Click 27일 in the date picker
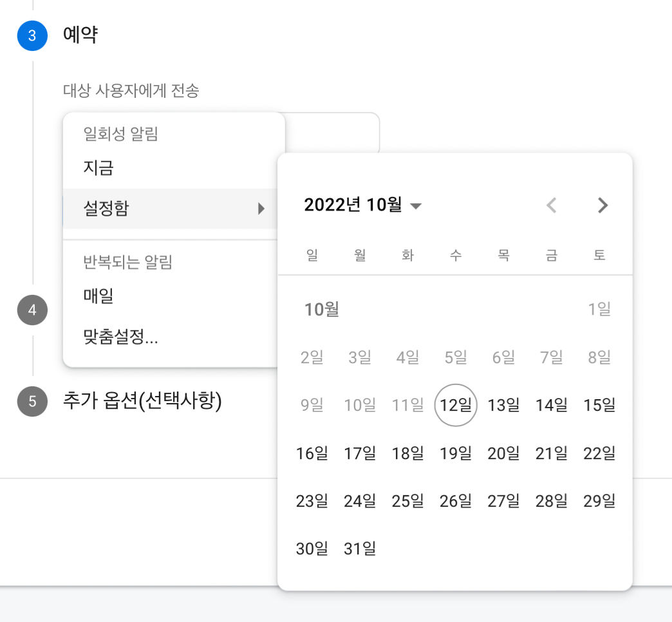Screen dimensions: 672x622 point(503,501)
